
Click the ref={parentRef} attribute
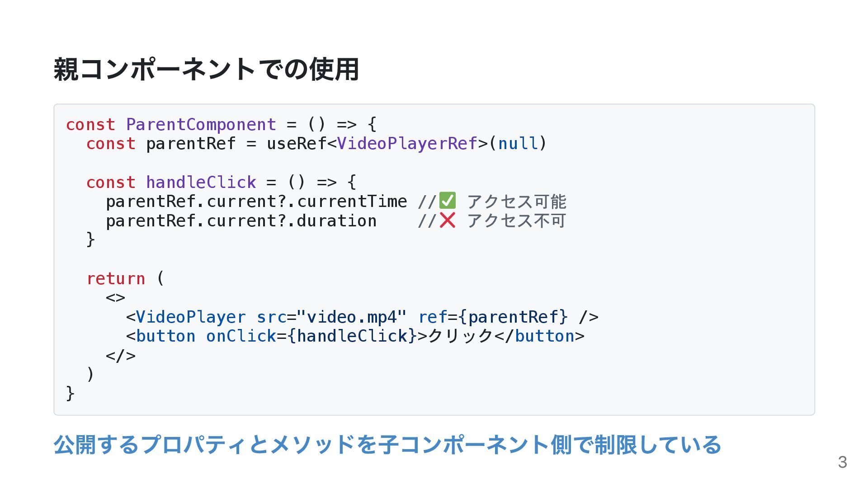pyautogui.click(x=493, y=317)
